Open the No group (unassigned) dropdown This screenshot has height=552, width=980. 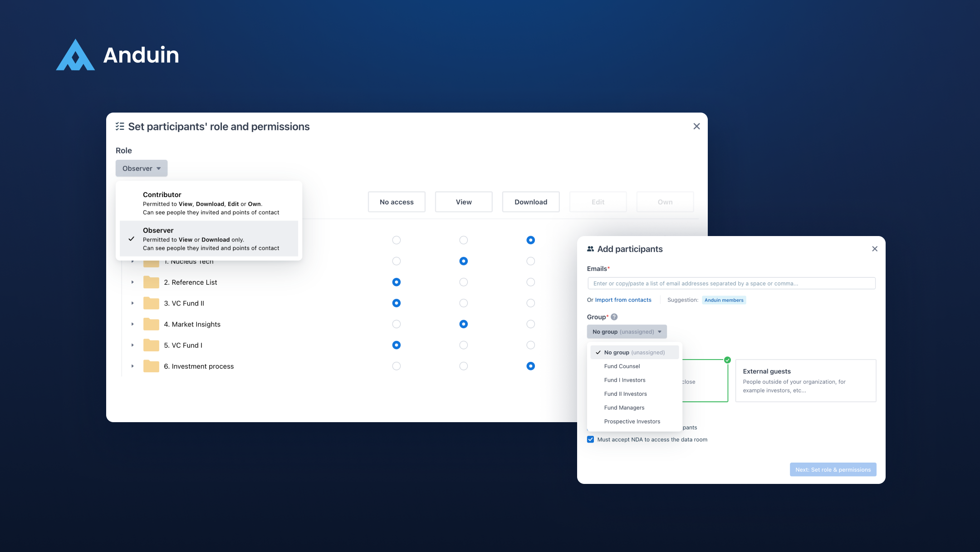tap(626, 331)
